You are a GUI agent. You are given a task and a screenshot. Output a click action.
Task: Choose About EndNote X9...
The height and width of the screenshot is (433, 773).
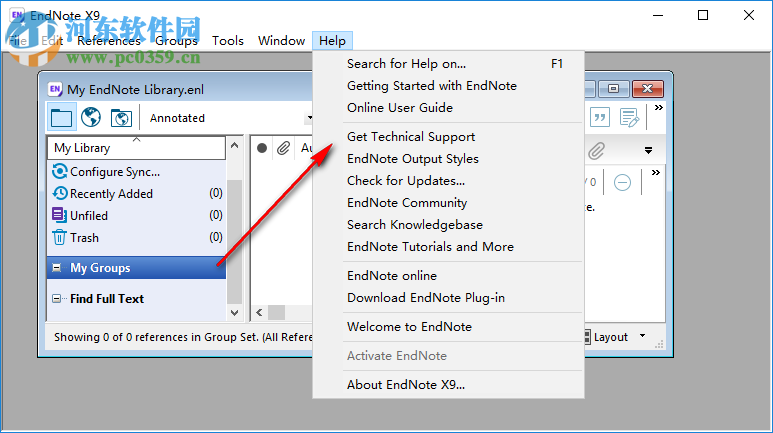(x=449, y=385)
